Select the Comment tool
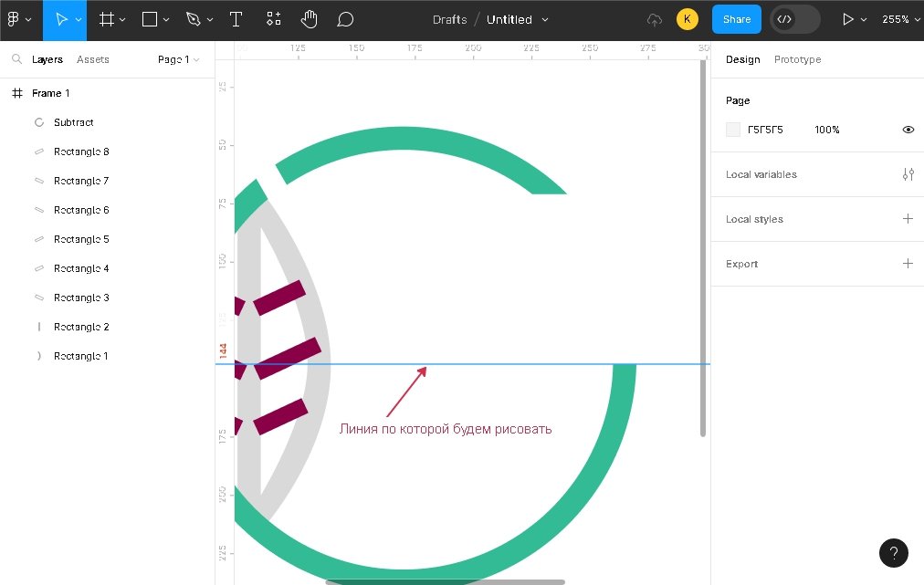Screen dimensions: 924x585 pos(345,19)
